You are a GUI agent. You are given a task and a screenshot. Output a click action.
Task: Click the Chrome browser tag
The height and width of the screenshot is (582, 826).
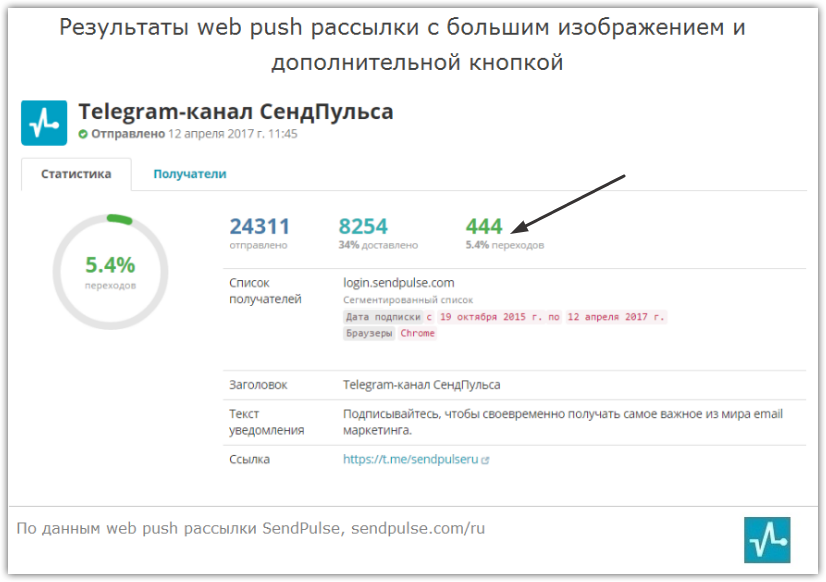click(x=417, y=333)
